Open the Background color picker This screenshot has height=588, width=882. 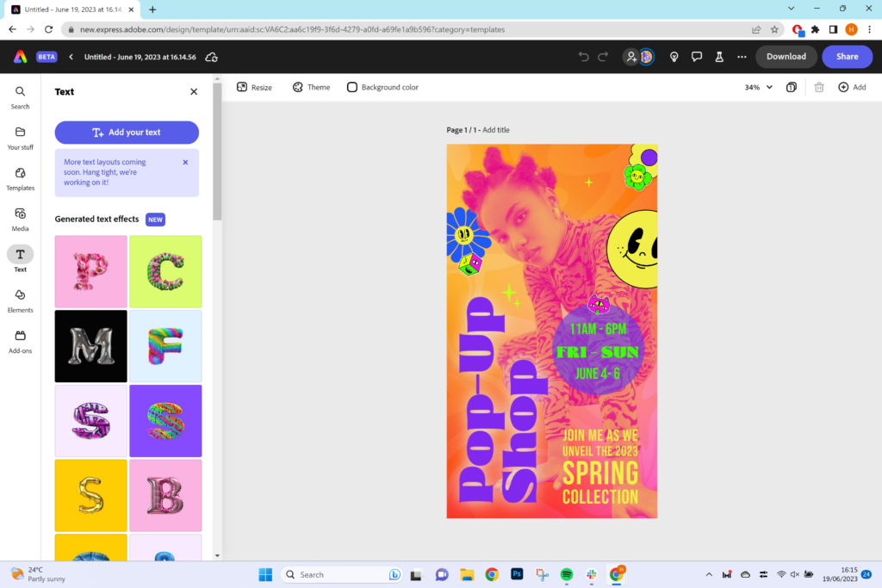[382, 87]
